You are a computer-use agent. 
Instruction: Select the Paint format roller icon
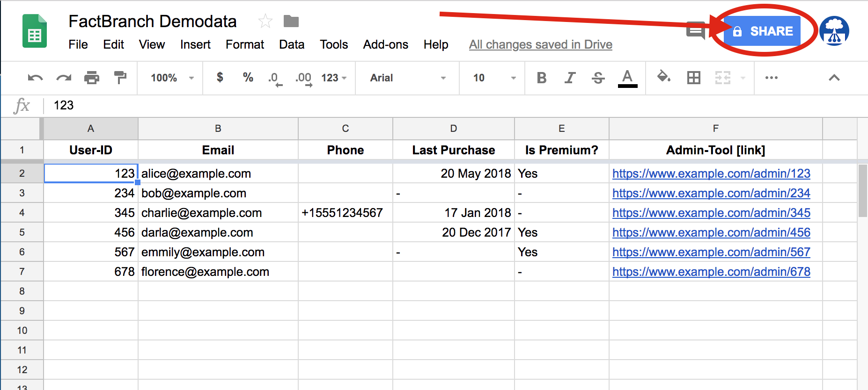point(120,78)
